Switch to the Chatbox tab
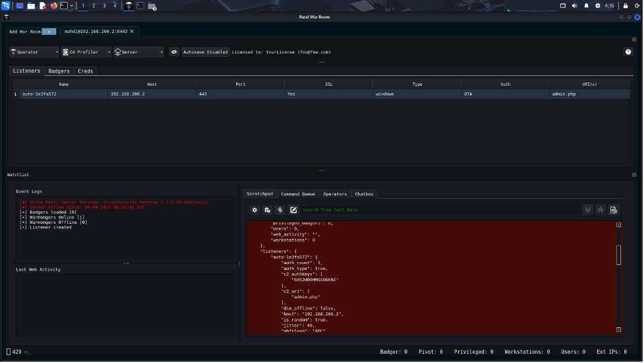 coord(365,194)
